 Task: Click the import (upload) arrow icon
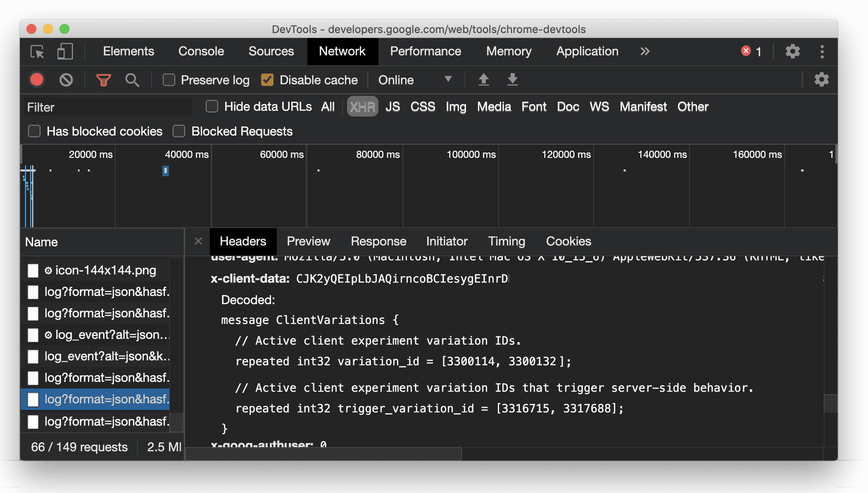click(483, 80)
